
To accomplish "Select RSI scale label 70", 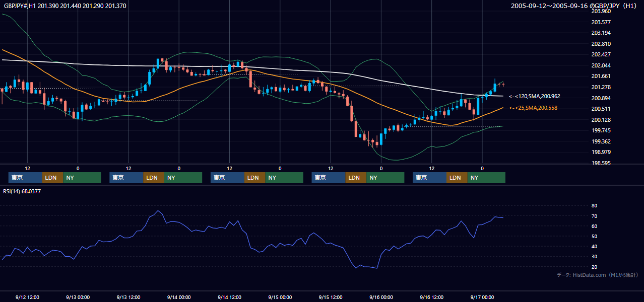I will 594,216.
